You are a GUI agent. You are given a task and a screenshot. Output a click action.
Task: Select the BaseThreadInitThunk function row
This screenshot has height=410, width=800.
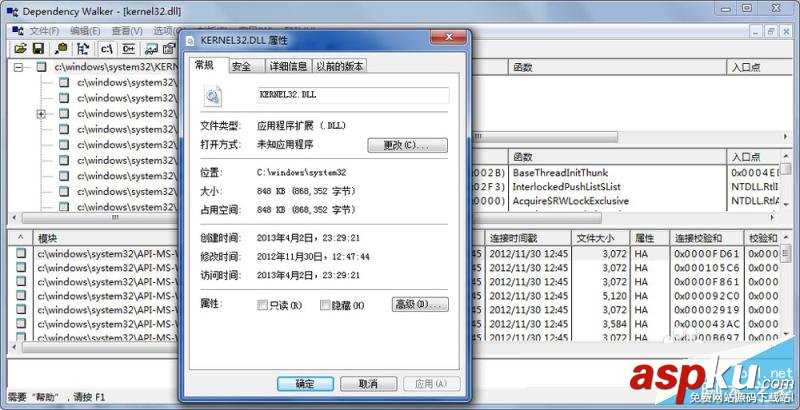click(560, 173)
